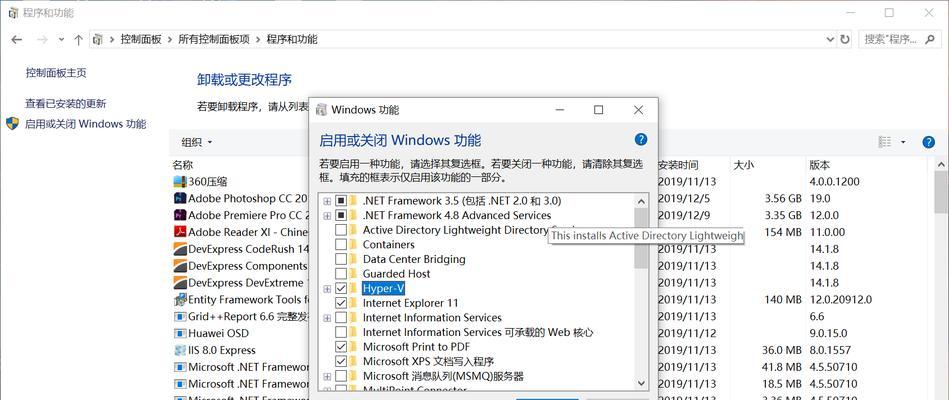Select the 360压缩 program icon
This screenshot has height=400, width=949.
(x=180, y=181)
